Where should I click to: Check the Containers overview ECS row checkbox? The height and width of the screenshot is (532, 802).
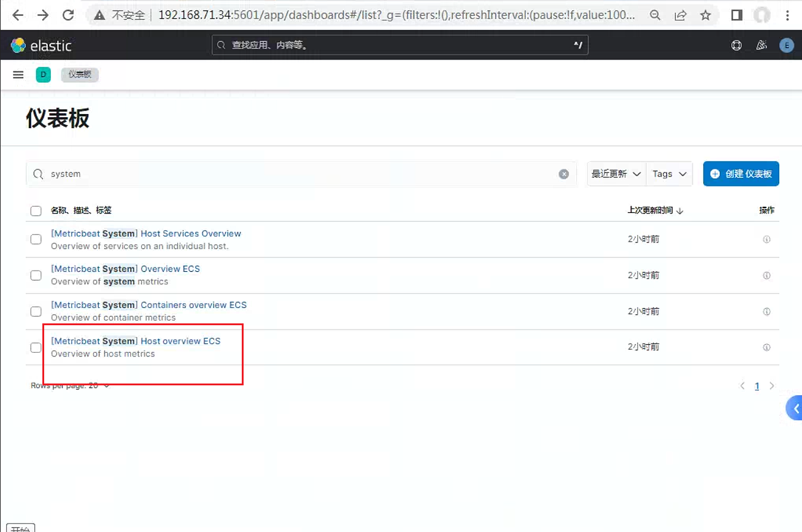[36, 312]
